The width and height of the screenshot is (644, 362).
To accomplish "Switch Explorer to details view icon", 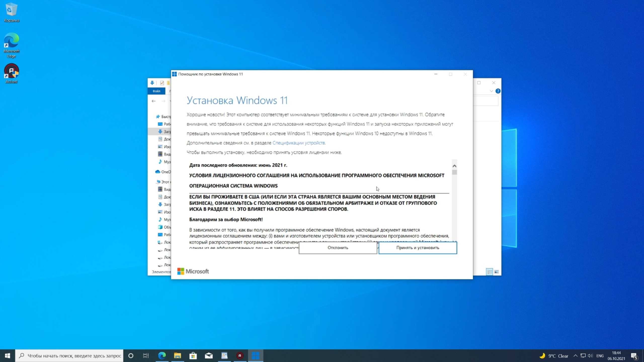I will 489,272.
